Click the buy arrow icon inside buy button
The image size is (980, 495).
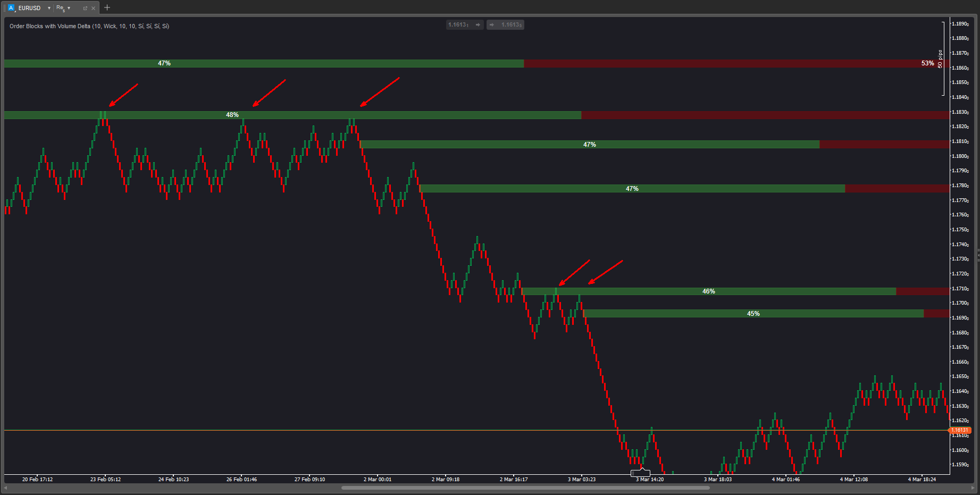coord(492,24)
